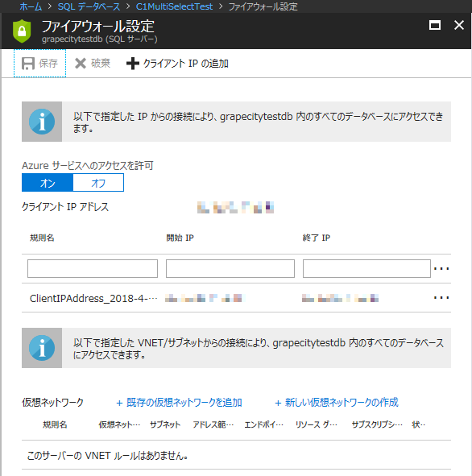Screen dimensions: 472x476
Task: Open SQL データベース in the breadcrumb
Action: pyautogui.click(x=89, y=6)
